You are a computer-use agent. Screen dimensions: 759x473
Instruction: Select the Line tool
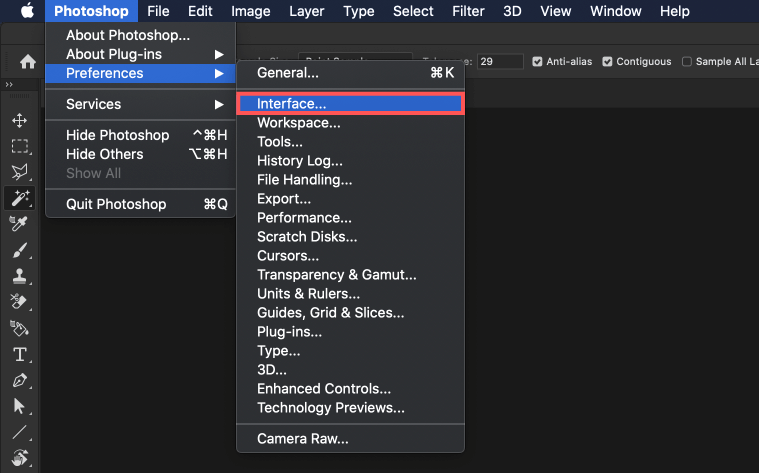19,432
